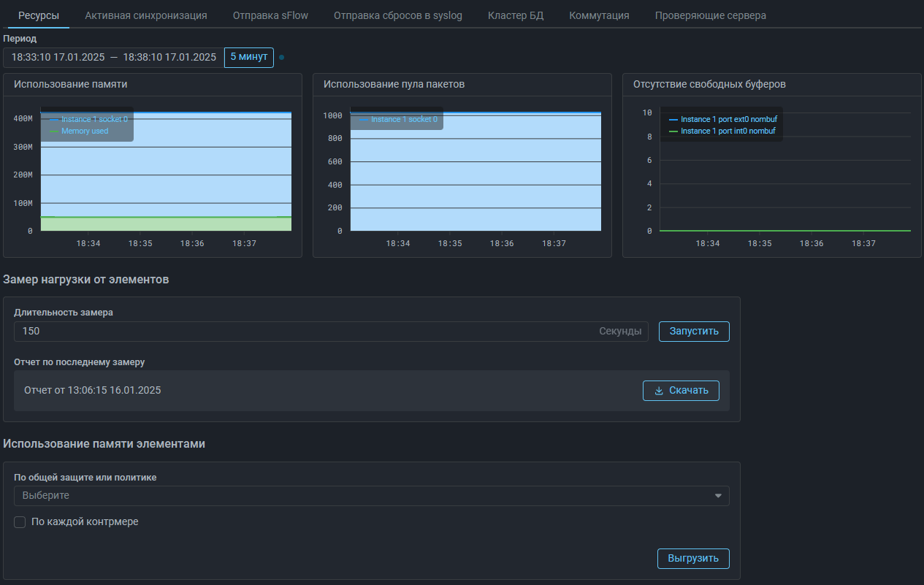924x585 pixels.
Task: Switch to Активная синхронизация tab
Action: pos(145,15)
